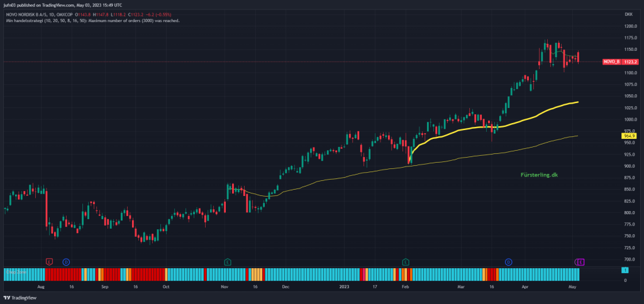This screenshot has width=644, height=304.
Task: Click the 700.0 price scale label
Action: pos(629,259)
